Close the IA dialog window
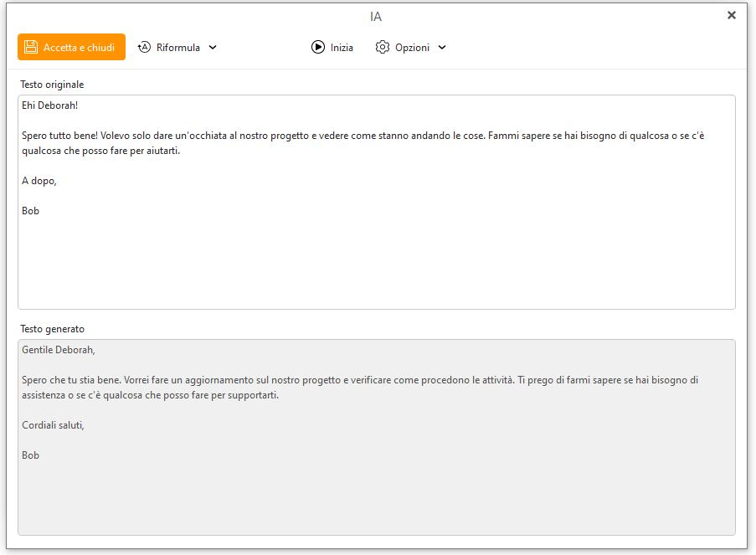Screen dimensions: 756x555 [x=732, y=15]
